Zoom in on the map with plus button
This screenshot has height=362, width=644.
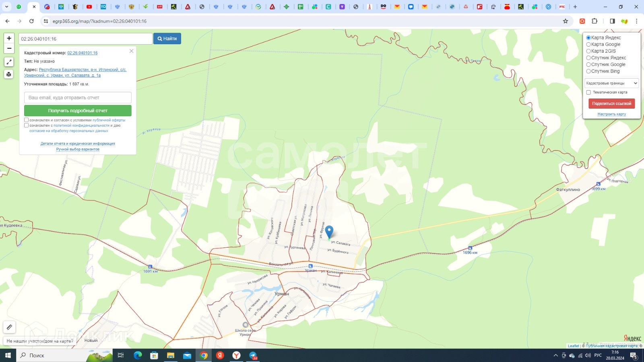pyautogui.click(x=9, y=38)
